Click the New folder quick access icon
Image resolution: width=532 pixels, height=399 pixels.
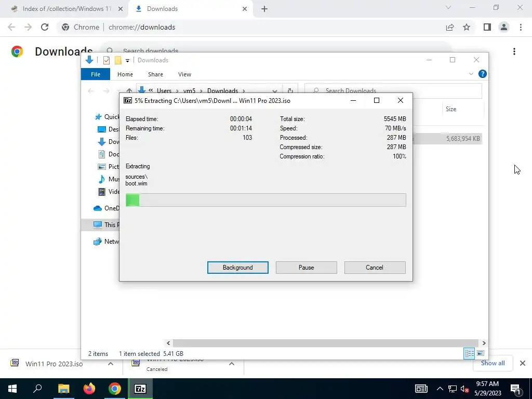coord(118,60)
